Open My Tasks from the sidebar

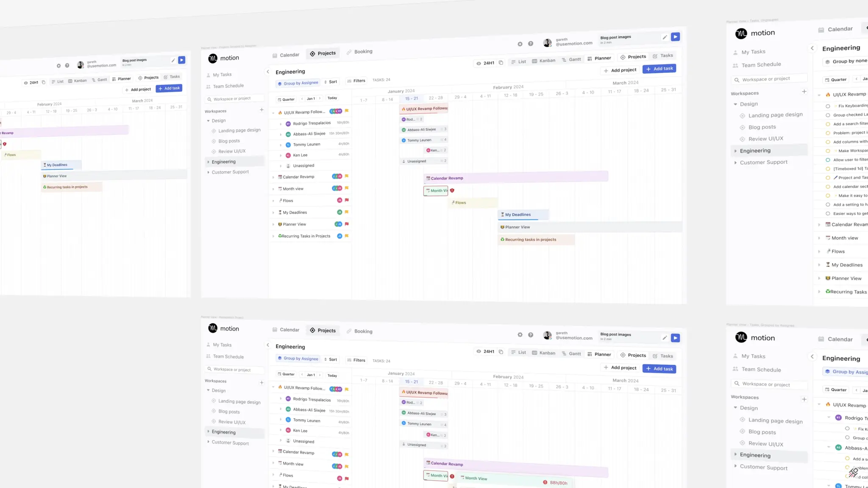pyautogui.click(x=222, y=74)
